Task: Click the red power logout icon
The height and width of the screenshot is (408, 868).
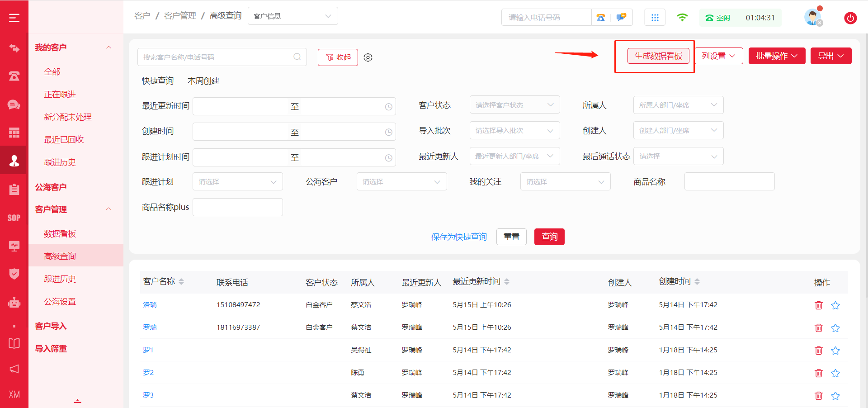Action: [850, 18]
